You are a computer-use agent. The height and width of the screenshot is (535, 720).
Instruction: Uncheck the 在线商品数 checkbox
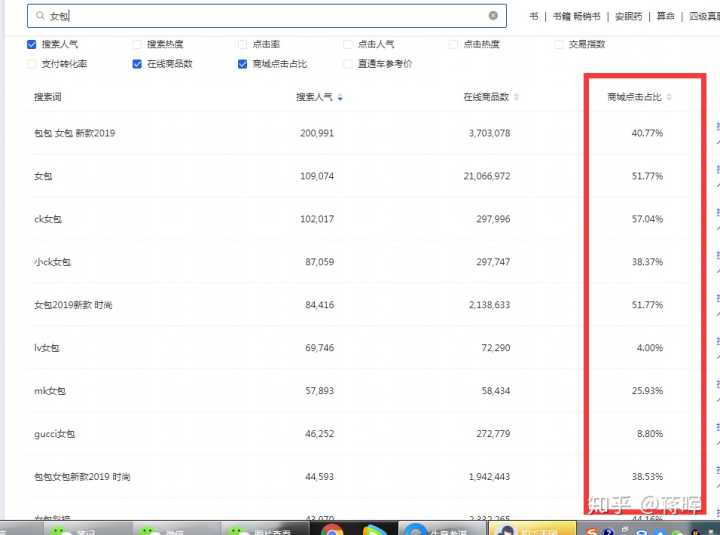(x=137, y=64)
